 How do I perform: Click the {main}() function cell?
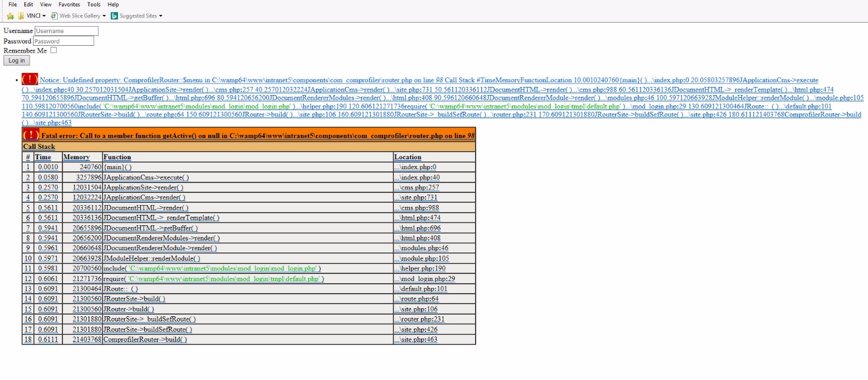coord(248,167)
